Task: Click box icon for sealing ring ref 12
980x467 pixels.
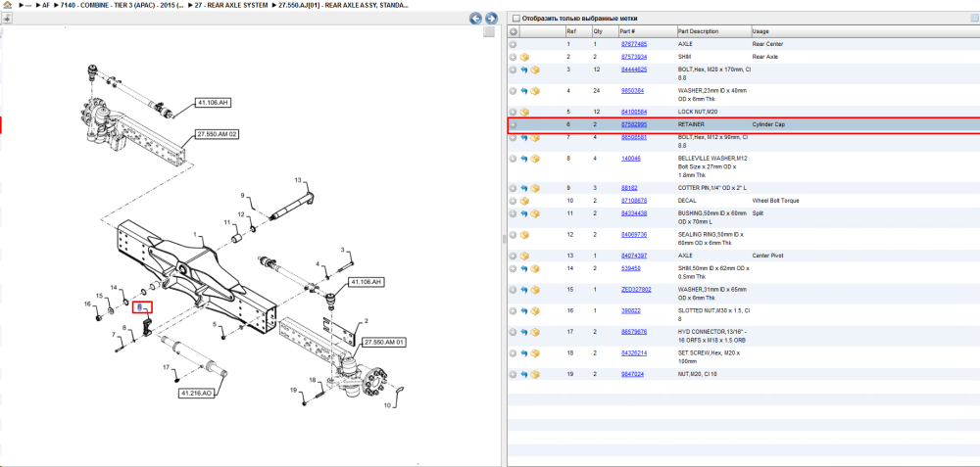Action: (x=524, y=235)
